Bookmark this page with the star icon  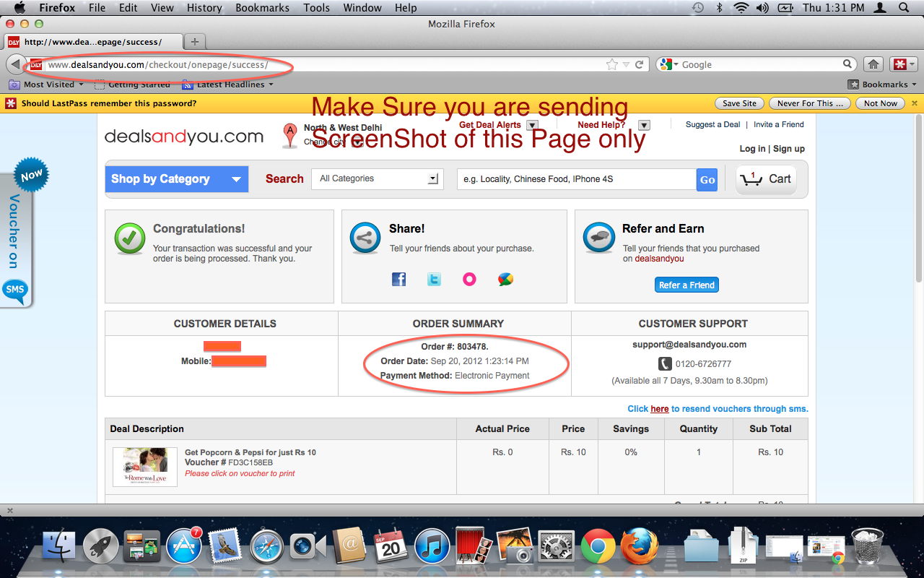pyautogui.click(x=612, y=64)
